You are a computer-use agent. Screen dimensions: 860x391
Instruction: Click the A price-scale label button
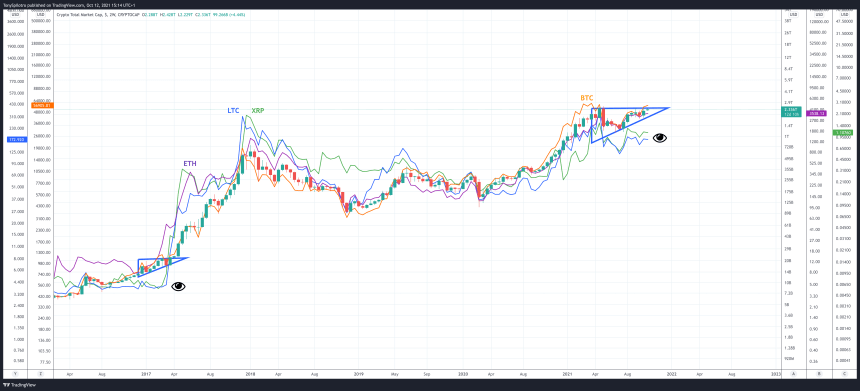point(793,373)
